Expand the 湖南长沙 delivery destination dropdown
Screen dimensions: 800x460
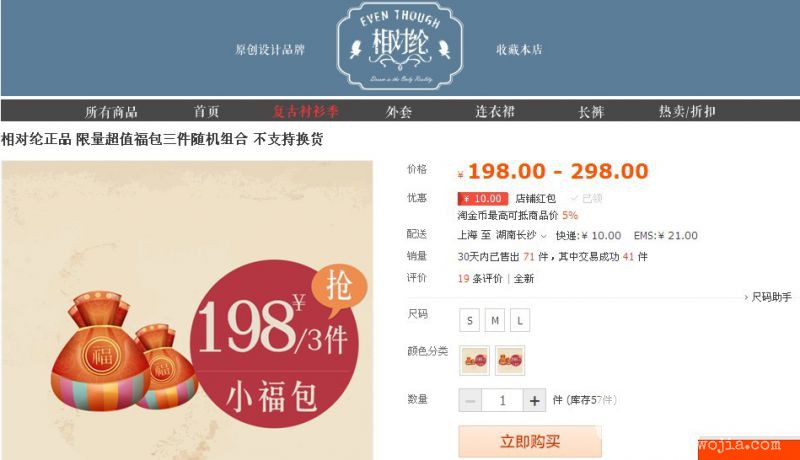tap(521, 235)
